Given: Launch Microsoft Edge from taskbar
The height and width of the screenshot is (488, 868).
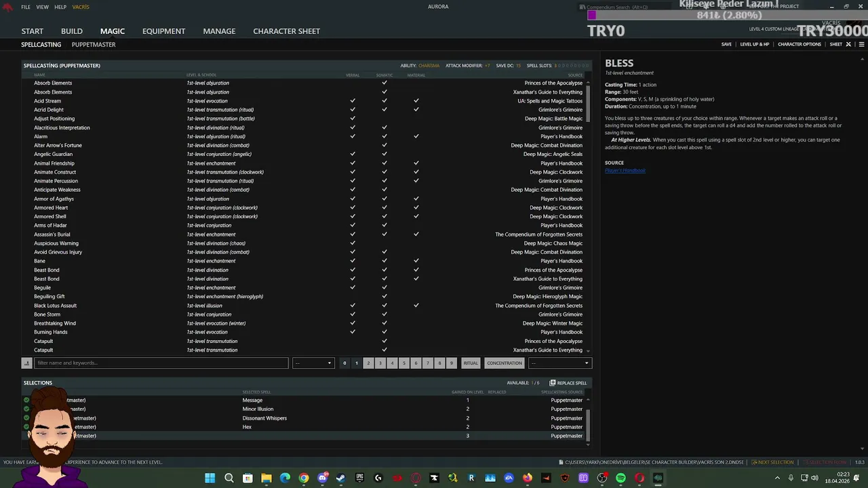Looking at the screenshot, I should pos(285,478).
